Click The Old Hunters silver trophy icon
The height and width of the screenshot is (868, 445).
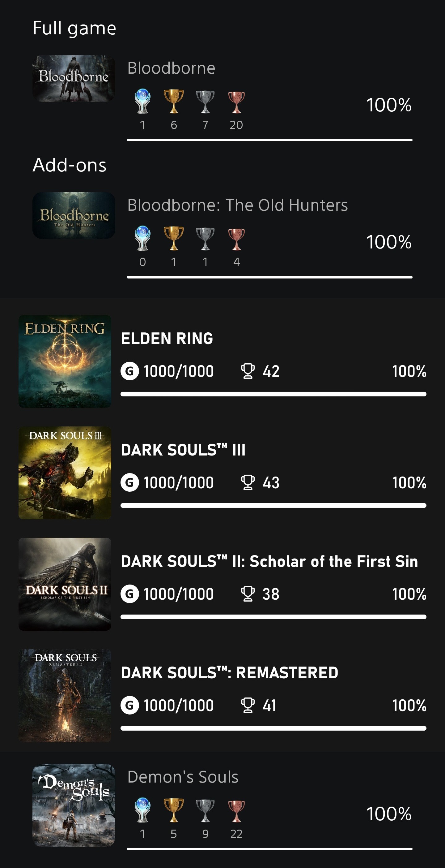205,239
